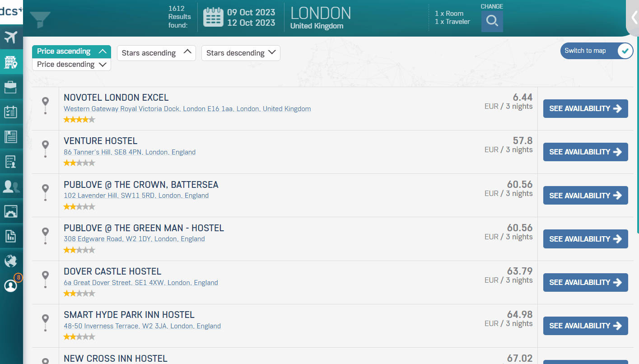The height and width of the screenshot is (364, 639).
Task: Click the filter funnel icon
Action: point(40,20)
